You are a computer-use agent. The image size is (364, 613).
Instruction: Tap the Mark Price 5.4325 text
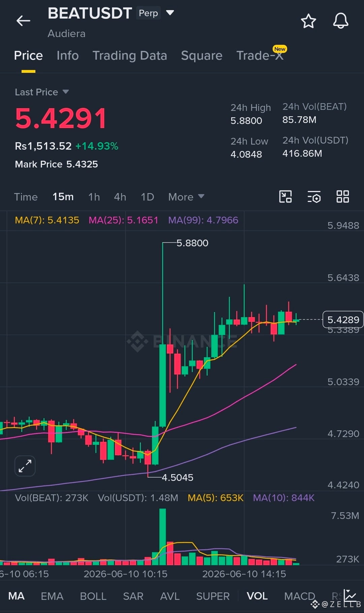pos(56,164)
